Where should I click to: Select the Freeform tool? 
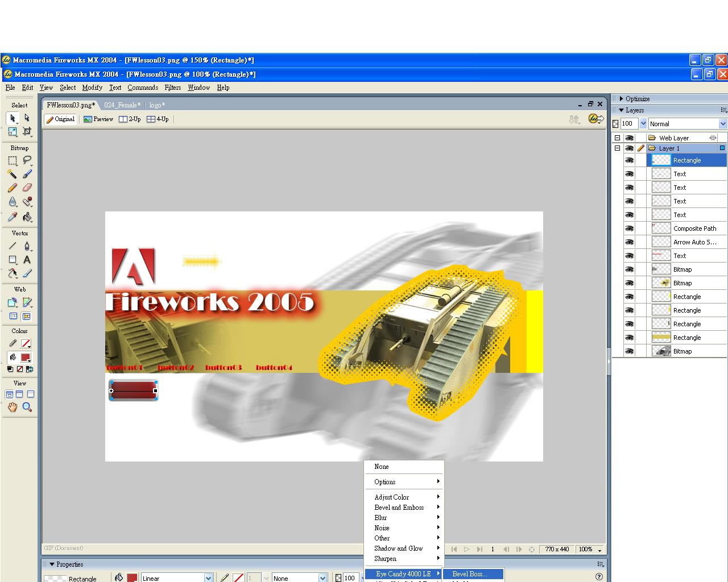click(x=12, y=273)
